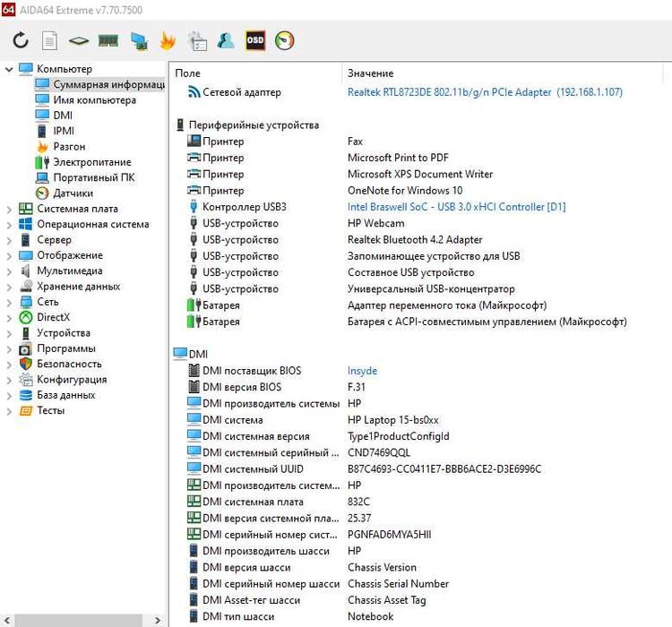Select the OneNote for Windows 10 value
This screenshot has height=627, width=672.
point(405,190)
